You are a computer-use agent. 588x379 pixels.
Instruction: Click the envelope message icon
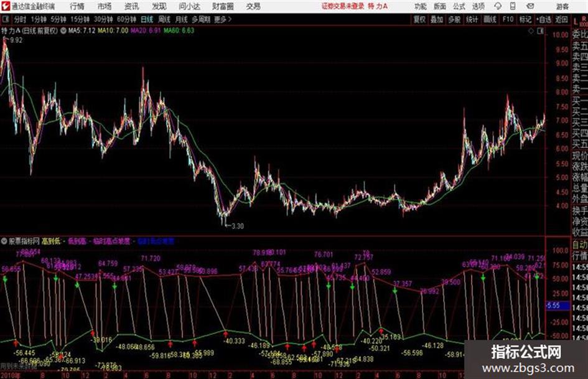point(530,6)
